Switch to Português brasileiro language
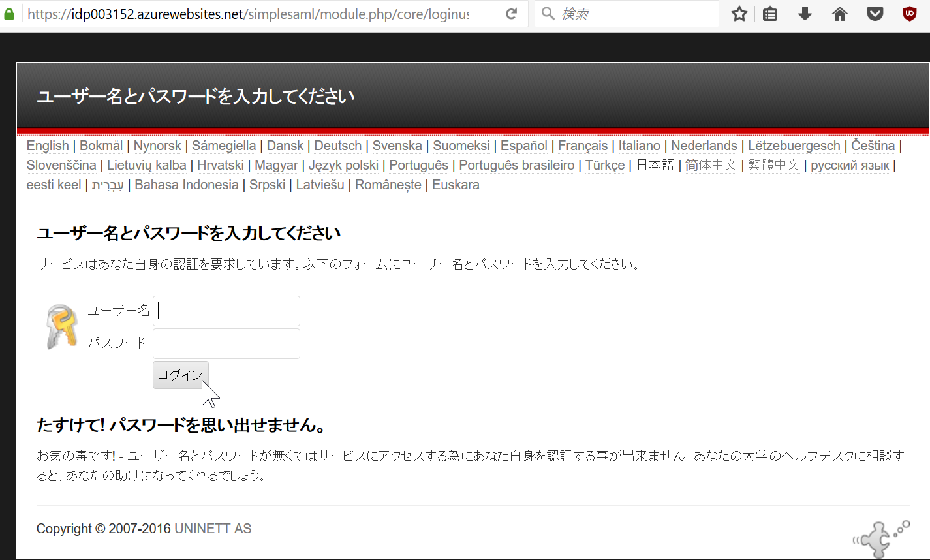The image size is (930, 560). click(516, 165)
